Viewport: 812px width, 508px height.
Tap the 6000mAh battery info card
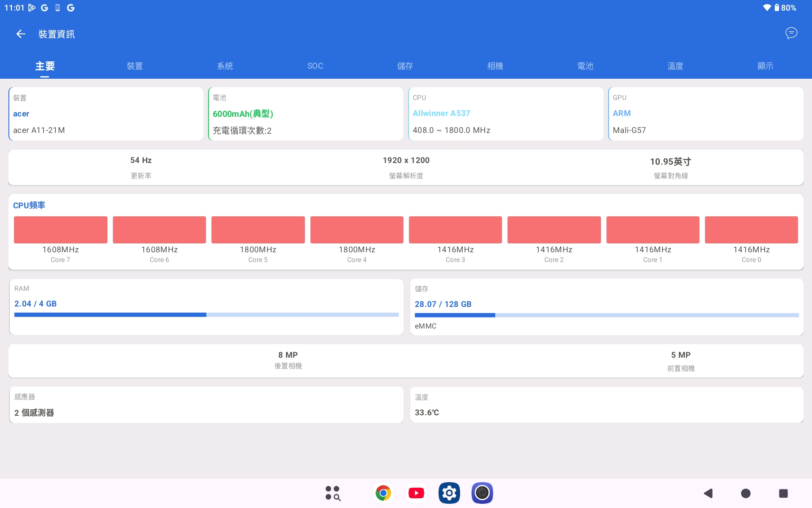[x=305, y=114]
